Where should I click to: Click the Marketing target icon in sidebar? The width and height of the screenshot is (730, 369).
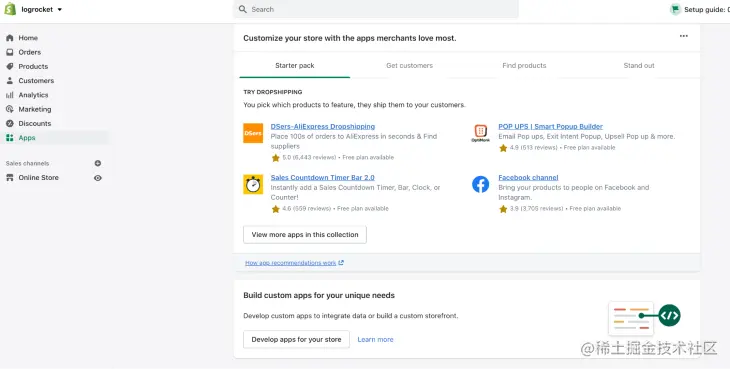coord(10,109)
